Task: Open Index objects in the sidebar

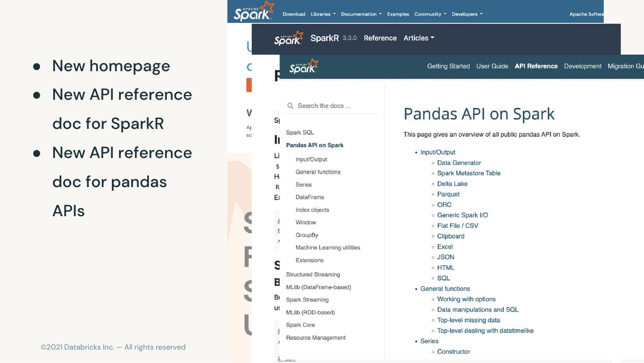Action: 312,210
